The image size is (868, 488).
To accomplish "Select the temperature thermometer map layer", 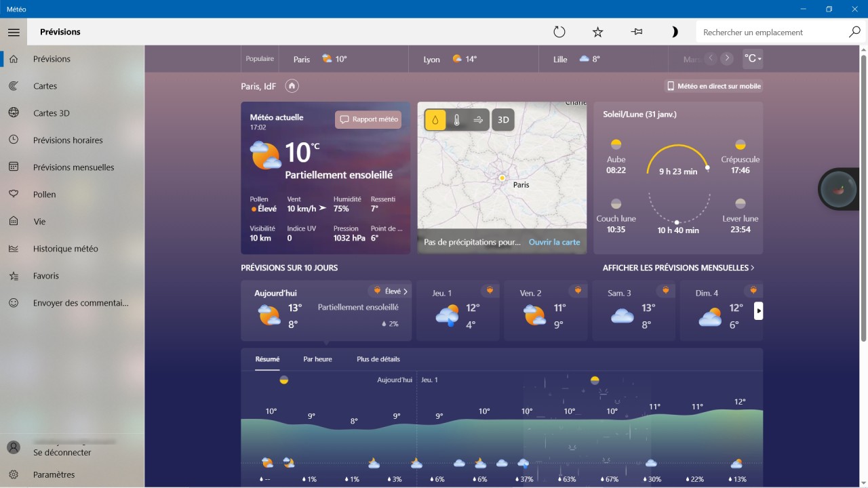I will pyautogui.click(x=456, y=120).
